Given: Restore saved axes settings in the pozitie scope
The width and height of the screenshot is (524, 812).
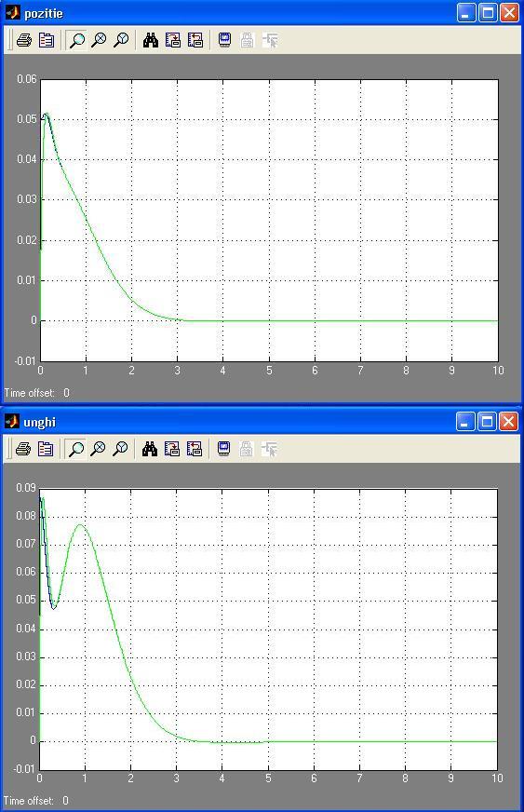Looking at the screenshot, I should pos(195,40).
